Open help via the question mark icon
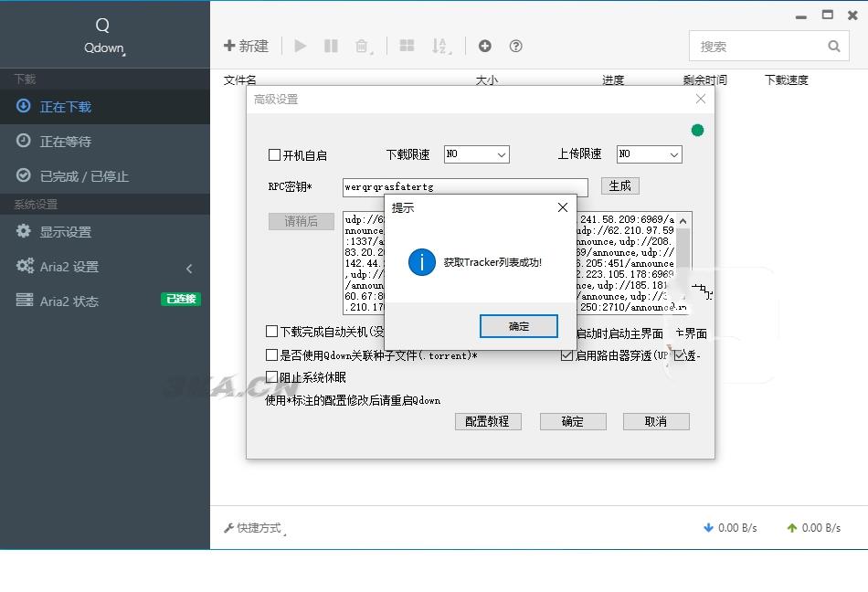The height and width of the screenshot is (592, 868). tap(516, 46)
